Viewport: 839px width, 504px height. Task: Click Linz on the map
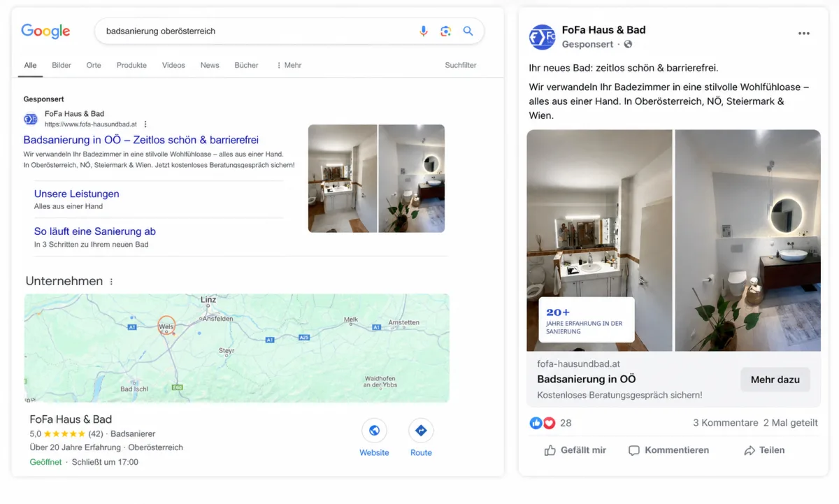208,300
